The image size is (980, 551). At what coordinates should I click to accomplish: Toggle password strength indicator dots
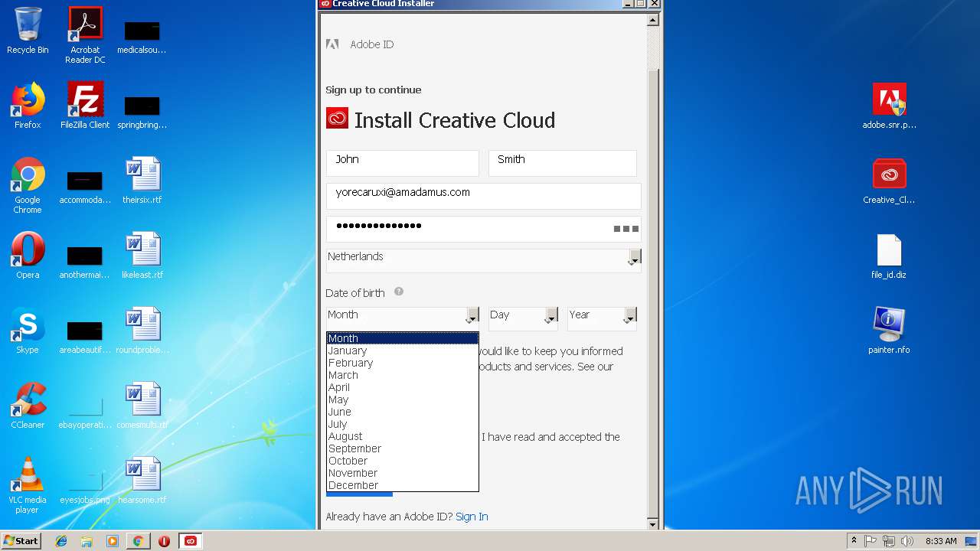[x=626, y=229]
